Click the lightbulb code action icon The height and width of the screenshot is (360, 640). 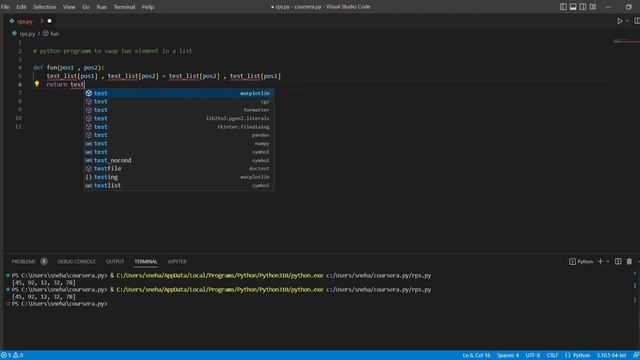click(x=37, y=84)
